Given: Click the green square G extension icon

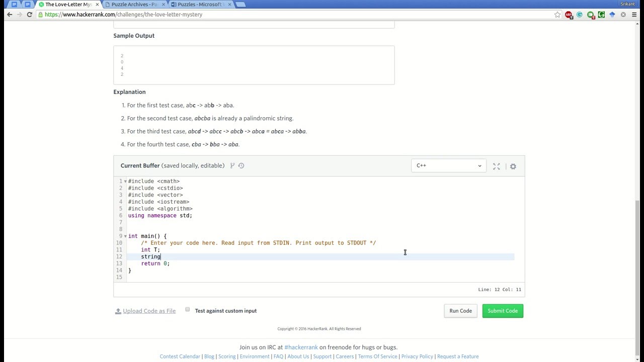Looking at the screenshot, I should 601,15.
